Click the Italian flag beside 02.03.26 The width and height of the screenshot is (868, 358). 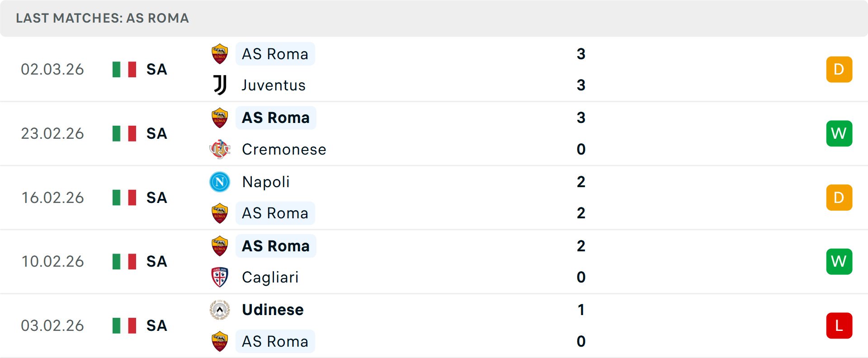(124, 69)
